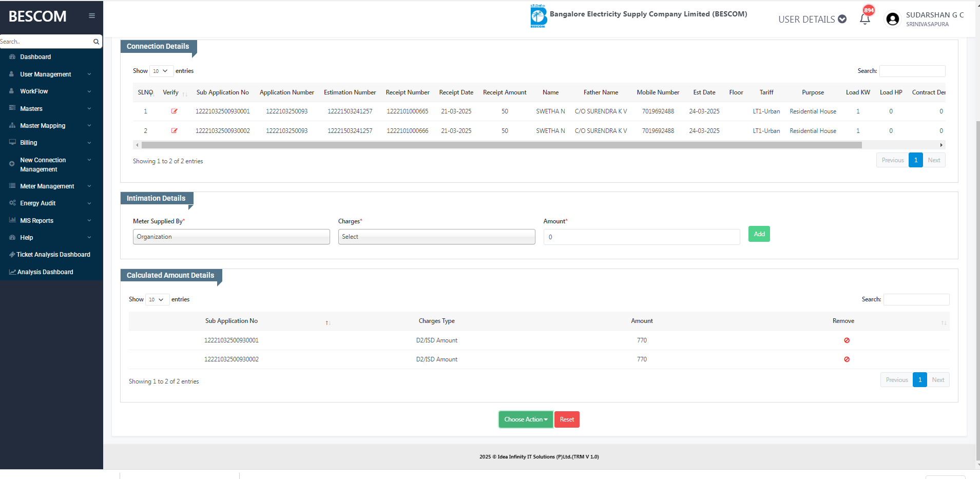Click the Charges Type column header
Image resolution: width=980 pixels, height=479 pixels.
(x=436, y=321)
